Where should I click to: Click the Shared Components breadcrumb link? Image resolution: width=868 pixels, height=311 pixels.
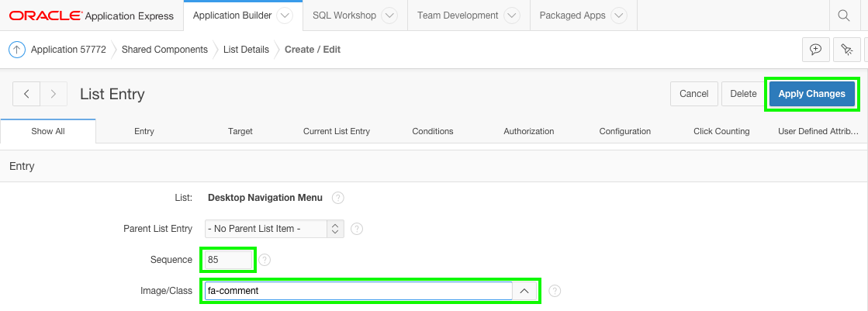[164, 49]
